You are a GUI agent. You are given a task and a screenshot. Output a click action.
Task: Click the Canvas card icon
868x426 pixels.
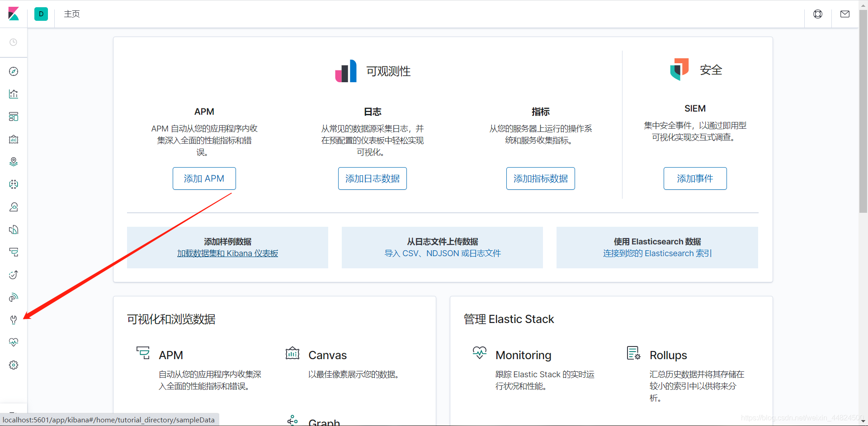click(x=292, y=353)
